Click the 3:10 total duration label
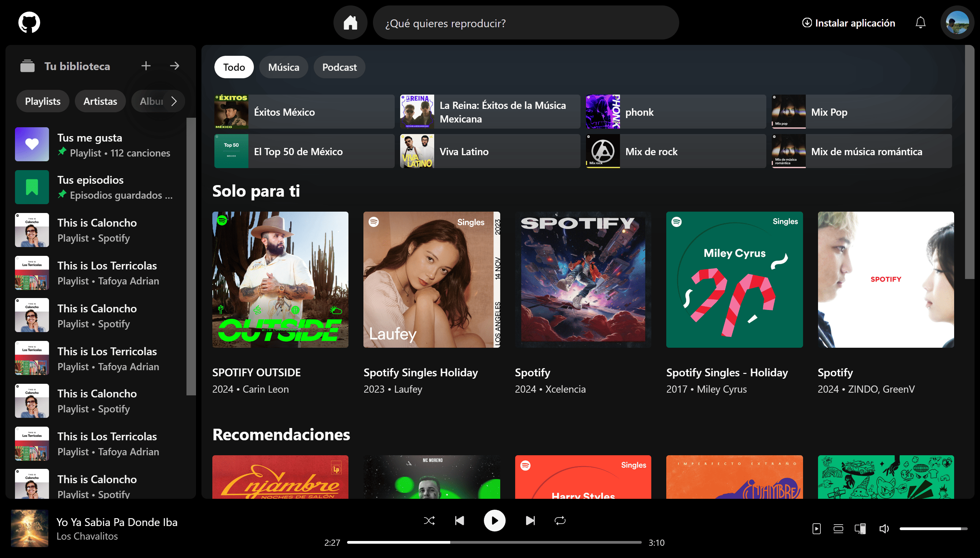The width and height of the screenshot is (980, 558). click(x=656, y=542)
